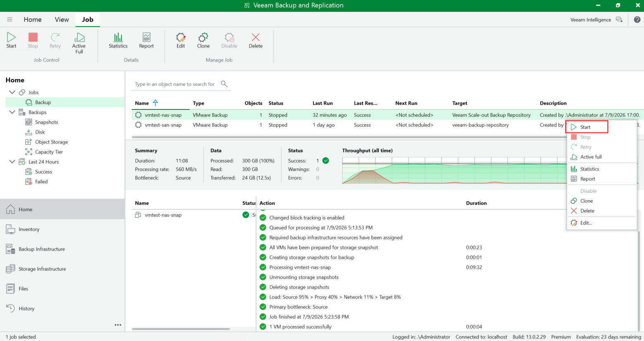Screen dimensions: 644x341
Task: Collapse the Backups tree node
Action: [12, 112]
